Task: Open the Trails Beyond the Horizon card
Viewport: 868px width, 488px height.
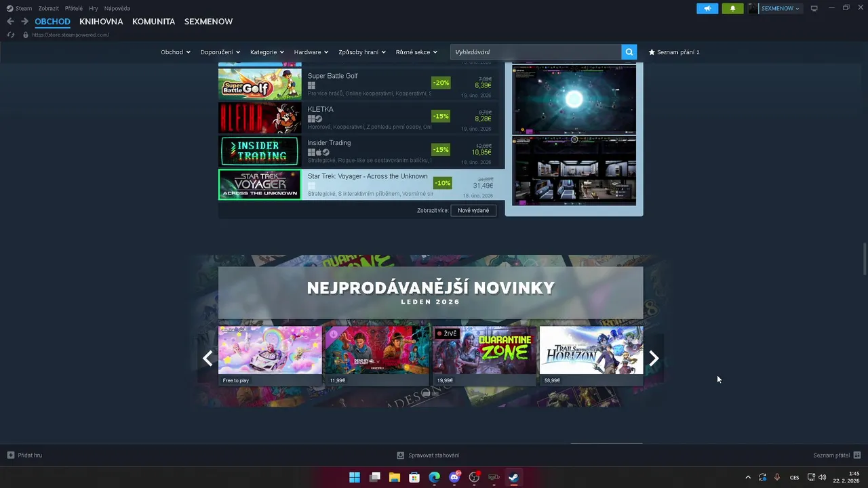Action: [591, 356]
